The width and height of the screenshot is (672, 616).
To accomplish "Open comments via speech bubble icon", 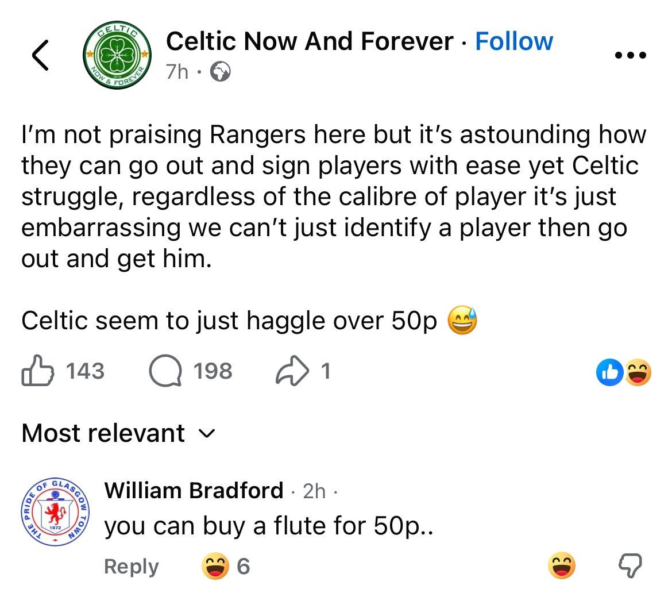I will 165,371.
